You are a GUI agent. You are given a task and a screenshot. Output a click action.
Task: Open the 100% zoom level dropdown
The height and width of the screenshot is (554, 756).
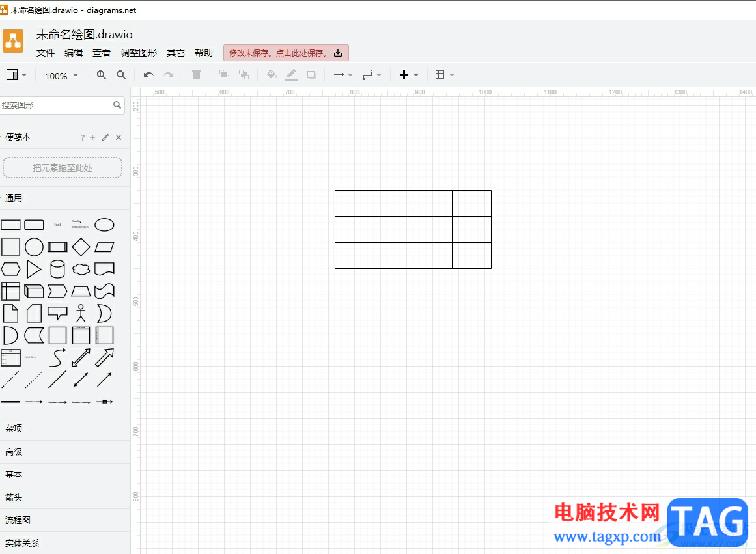point(61,76)
